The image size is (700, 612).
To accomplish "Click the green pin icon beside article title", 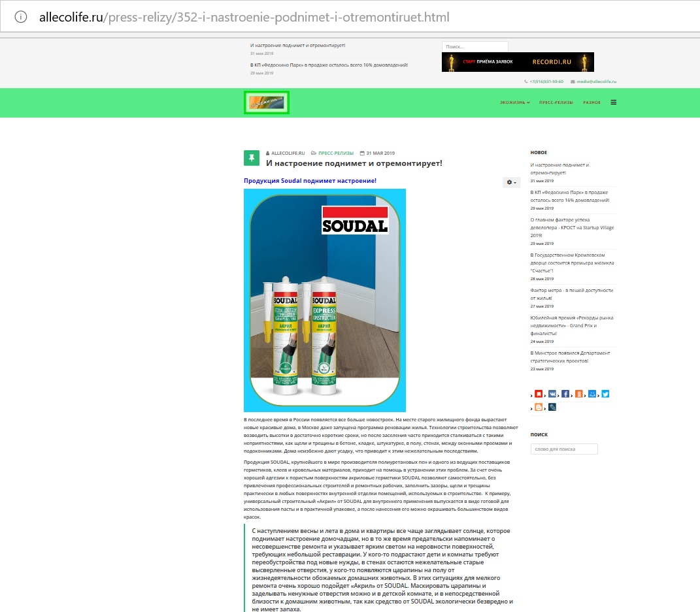I will (252, 158).
